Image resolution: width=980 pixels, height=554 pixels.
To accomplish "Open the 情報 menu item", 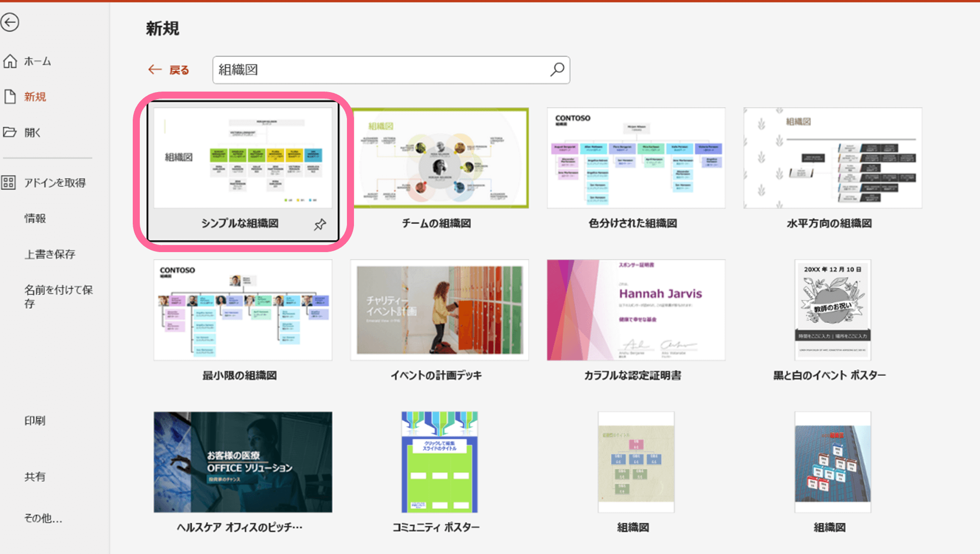I will point(35,218).
